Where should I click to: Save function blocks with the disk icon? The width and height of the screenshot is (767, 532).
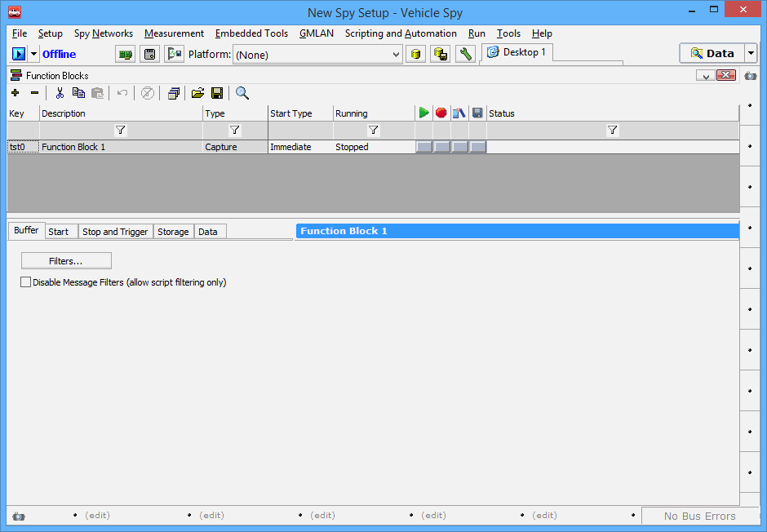(x=217, y=93)
